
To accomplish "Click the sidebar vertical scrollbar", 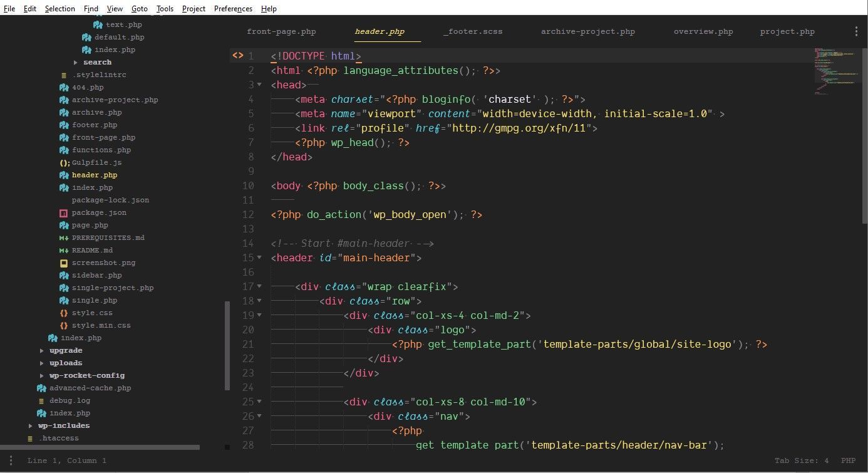I will (227, 346).
